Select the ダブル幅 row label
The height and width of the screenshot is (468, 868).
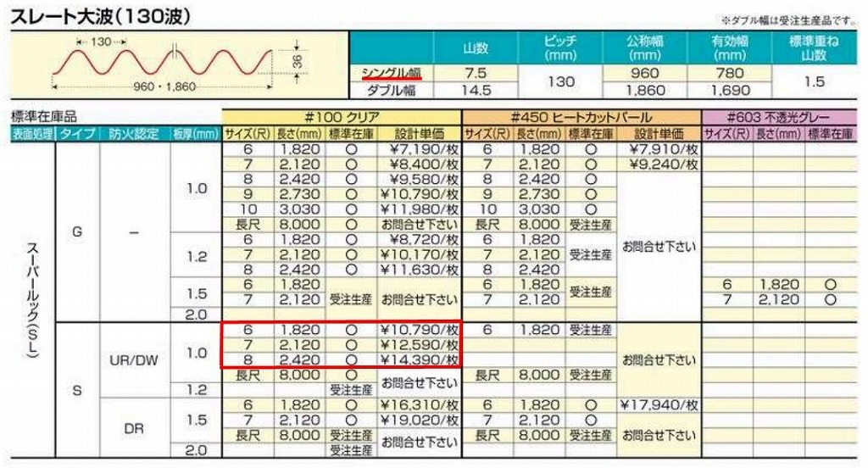coord(391,89)
